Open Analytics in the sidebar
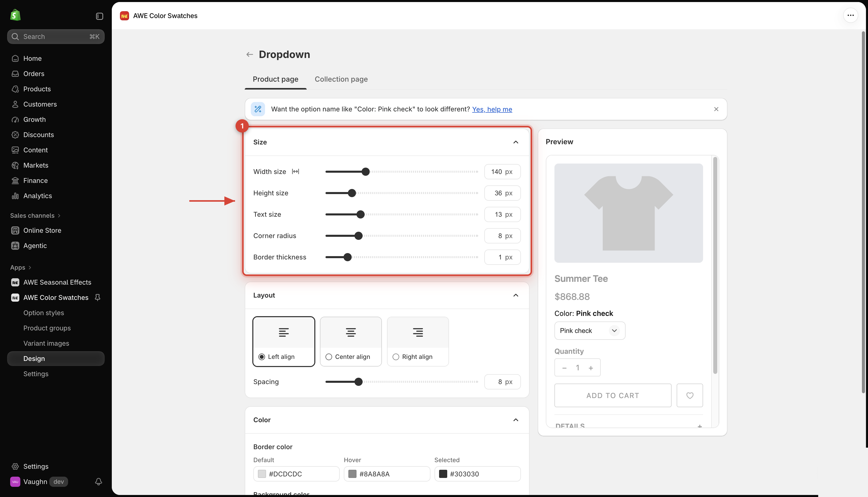 coord(56,196)
